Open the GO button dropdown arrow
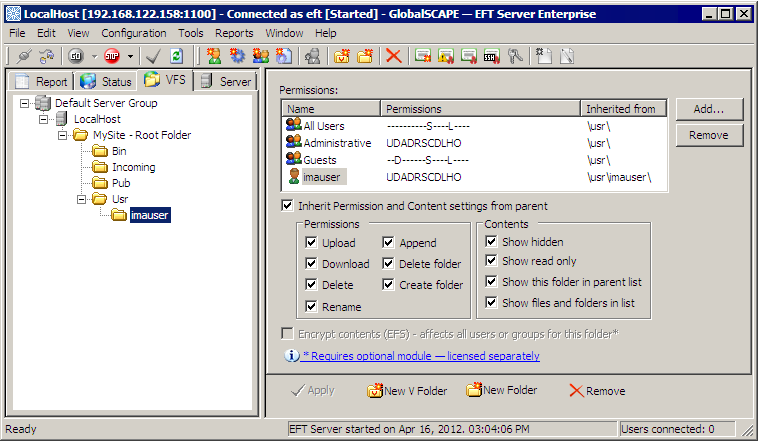The height and width of the screenshot is (442, 758). tap(94, 57)
